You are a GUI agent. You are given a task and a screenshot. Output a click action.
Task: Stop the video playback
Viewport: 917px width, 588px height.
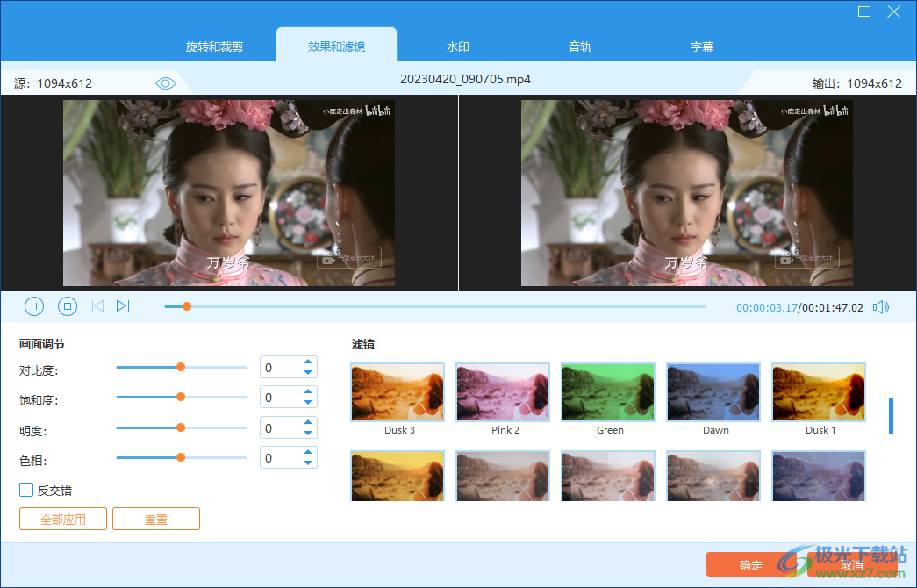[x=68, y=306]
